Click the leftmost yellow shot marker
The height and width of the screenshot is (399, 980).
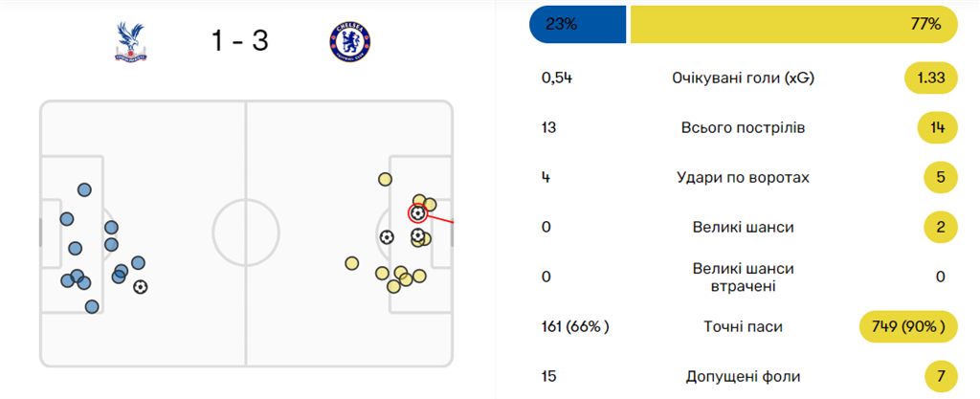pyautogui.click(x=352, y=263)
